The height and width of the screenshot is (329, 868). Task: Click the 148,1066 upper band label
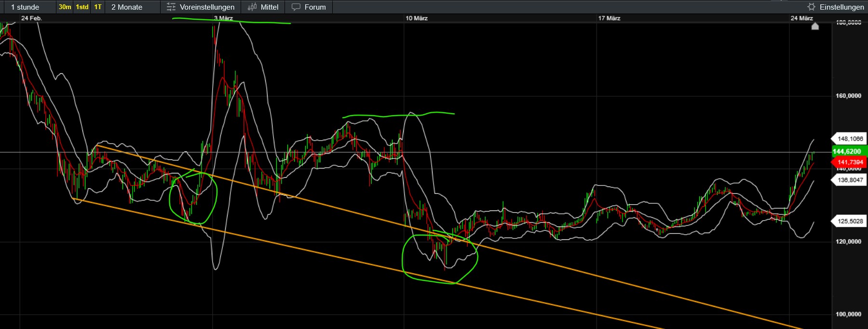tap(850, 139)
